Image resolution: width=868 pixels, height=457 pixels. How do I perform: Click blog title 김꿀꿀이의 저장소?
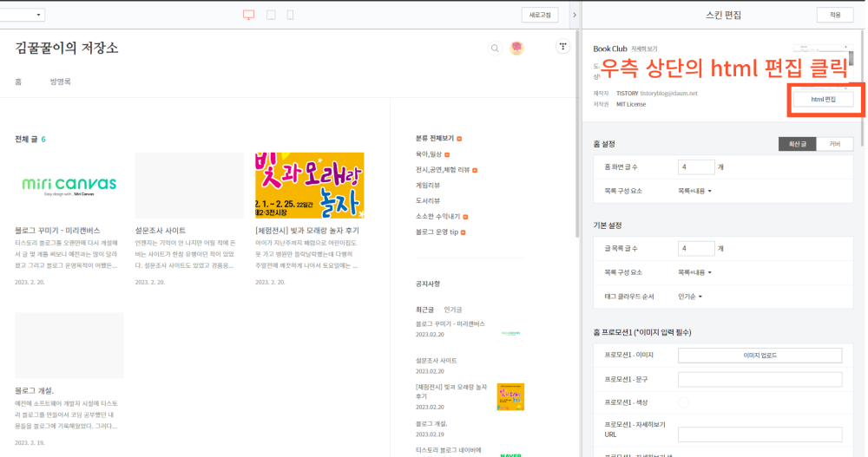click(x=67, y=49)
